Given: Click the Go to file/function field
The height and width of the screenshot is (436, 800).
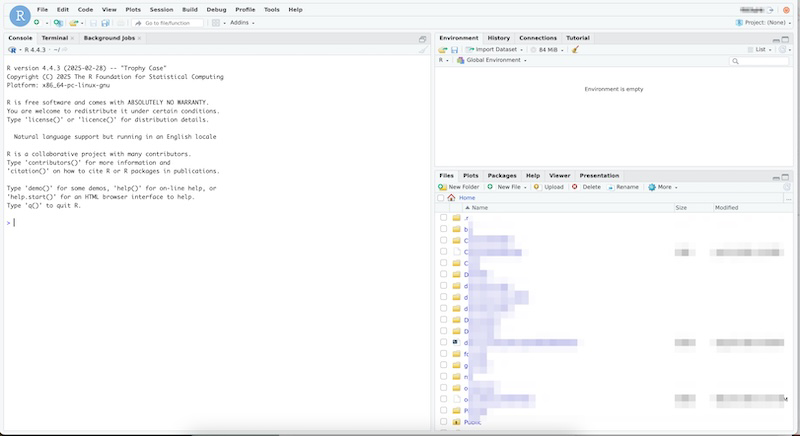Looking at the screenshot, I should [x=167, y=23].
